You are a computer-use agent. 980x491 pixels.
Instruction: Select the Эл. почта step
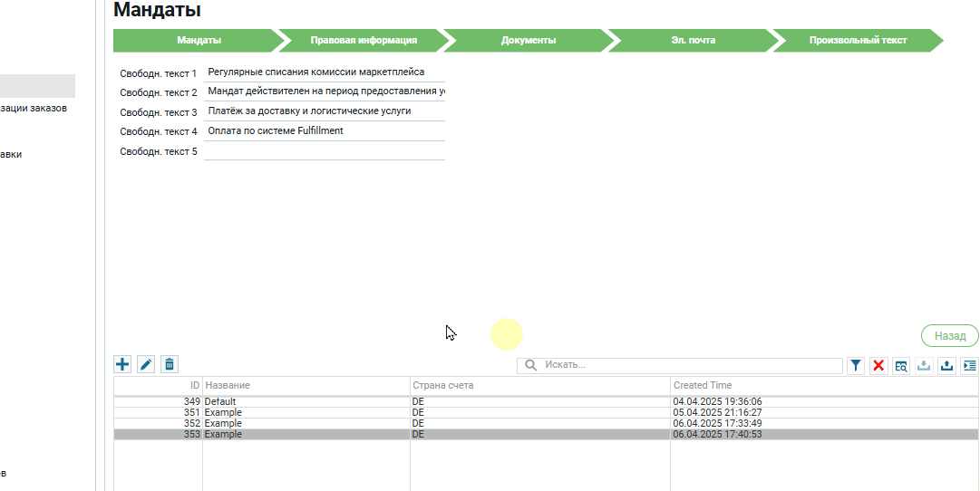point(693,41)
